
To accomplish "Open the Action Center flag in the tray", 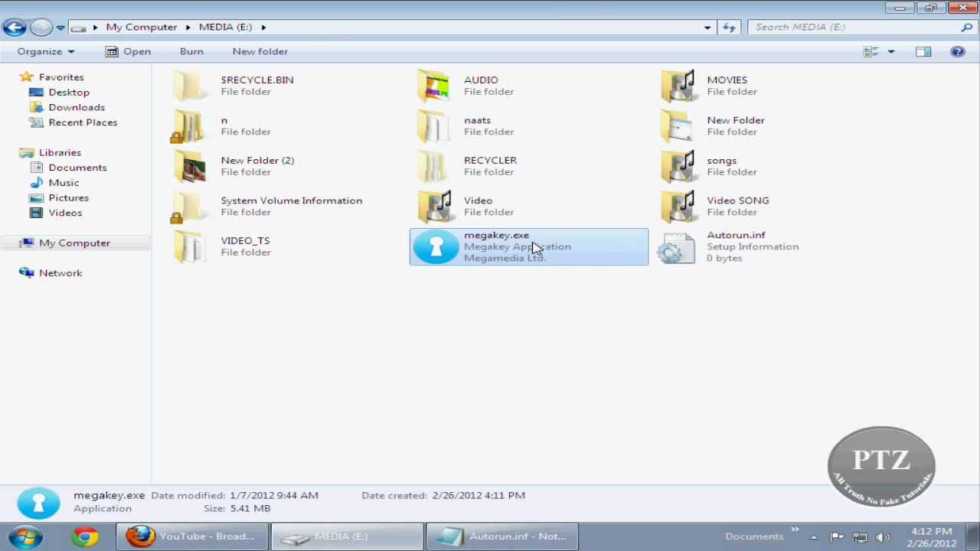I will coord(835,536).
